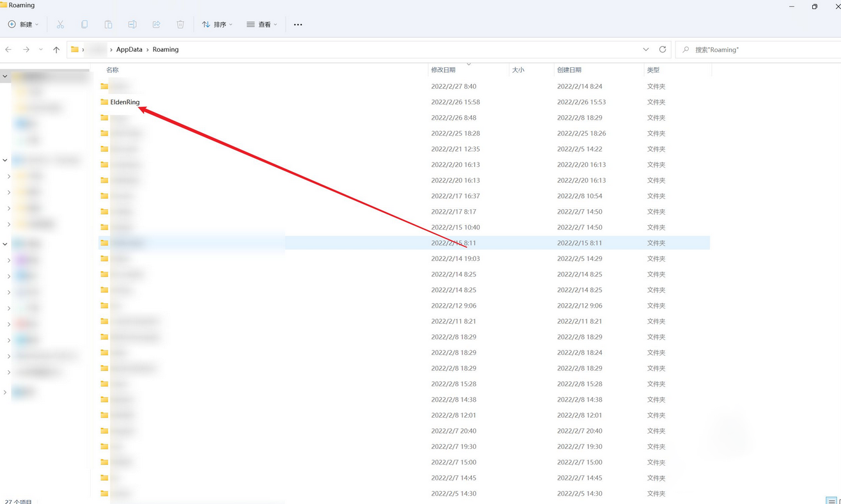Select the EldenRing folder
The height and width of the screenshot is (504, 841).
pos(125,102)
